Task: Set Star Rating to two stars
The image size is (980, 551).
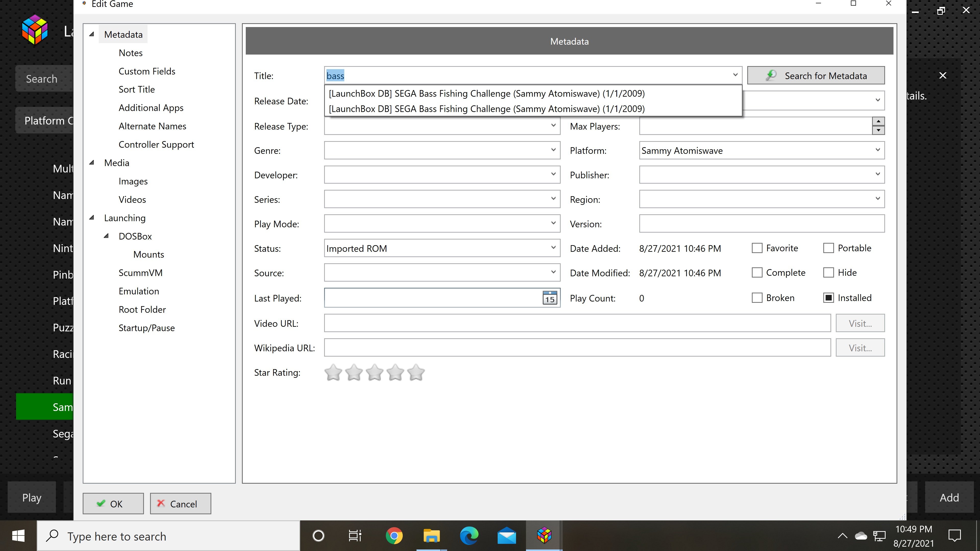Action: (354, 372)
